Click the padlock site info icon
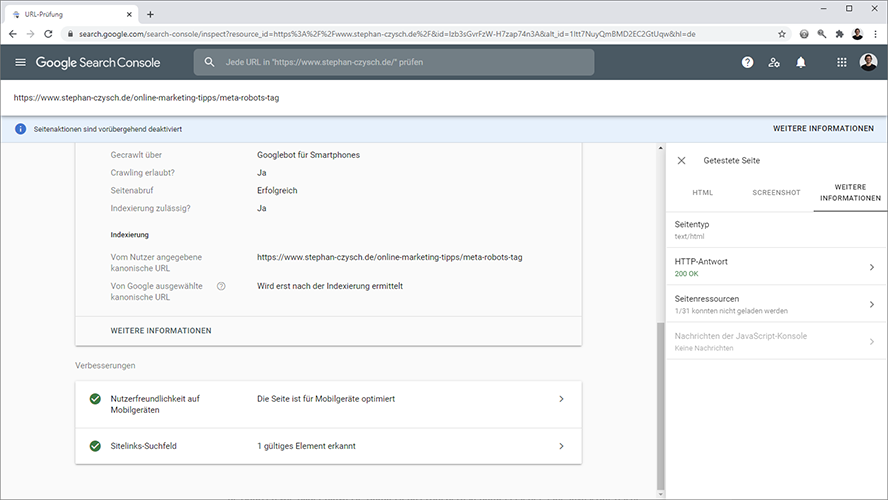 click(70, 34)
